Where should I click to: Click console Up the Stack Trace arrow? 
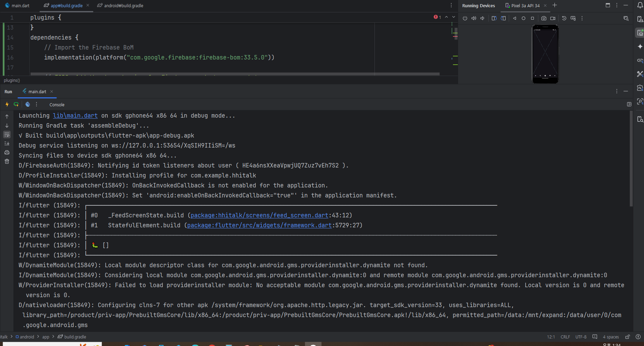point(7,117)
